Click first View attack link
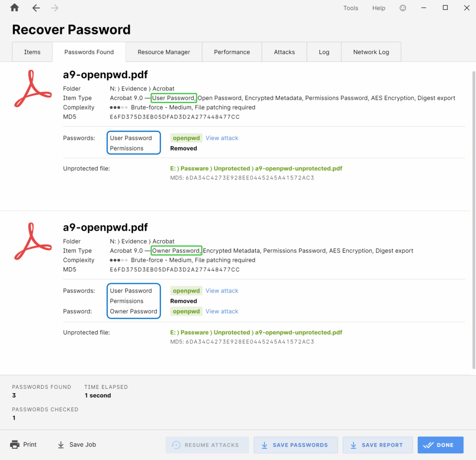The image size is (476, 460). (222, 138)
